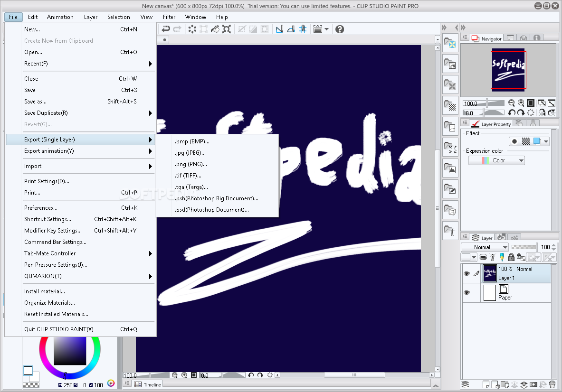Click the clip at layer below icon
Image resolution: width=562 pixels, height=392 pixels.
pos(483,257)
